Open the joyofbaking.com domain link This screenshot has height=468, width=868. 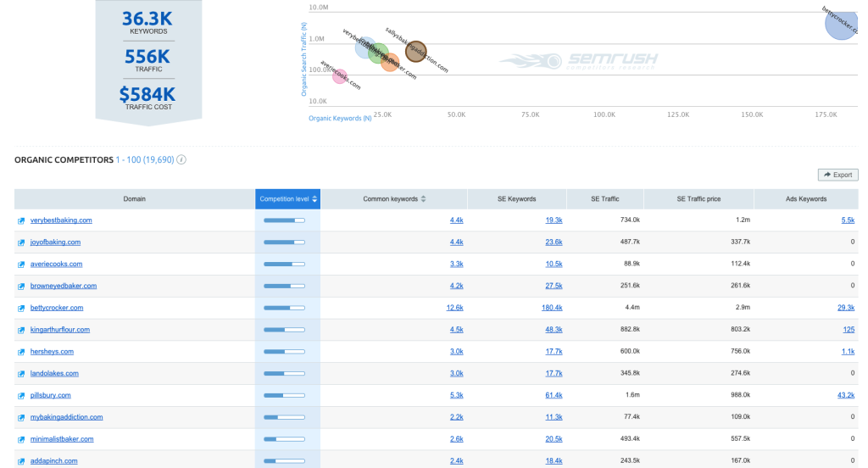[55, 242]
